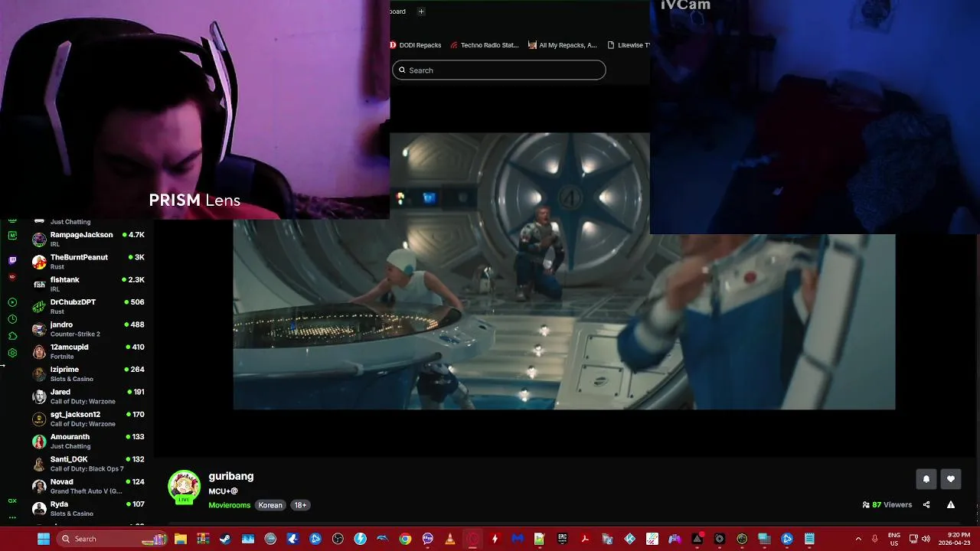Open the GX icon in the sidebar

pyautogui.click(x=12, y=500)
